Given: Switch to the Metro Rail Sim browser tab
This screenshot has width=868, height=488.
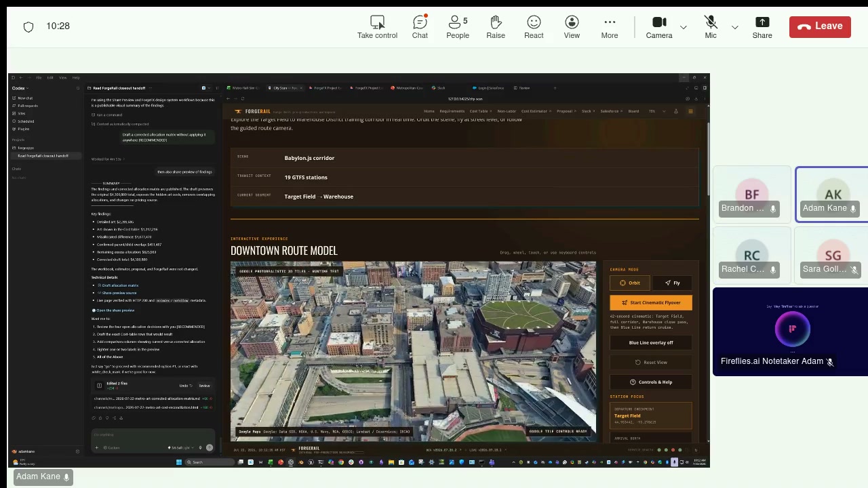Looking at the screenshot, I should [244, 88].
